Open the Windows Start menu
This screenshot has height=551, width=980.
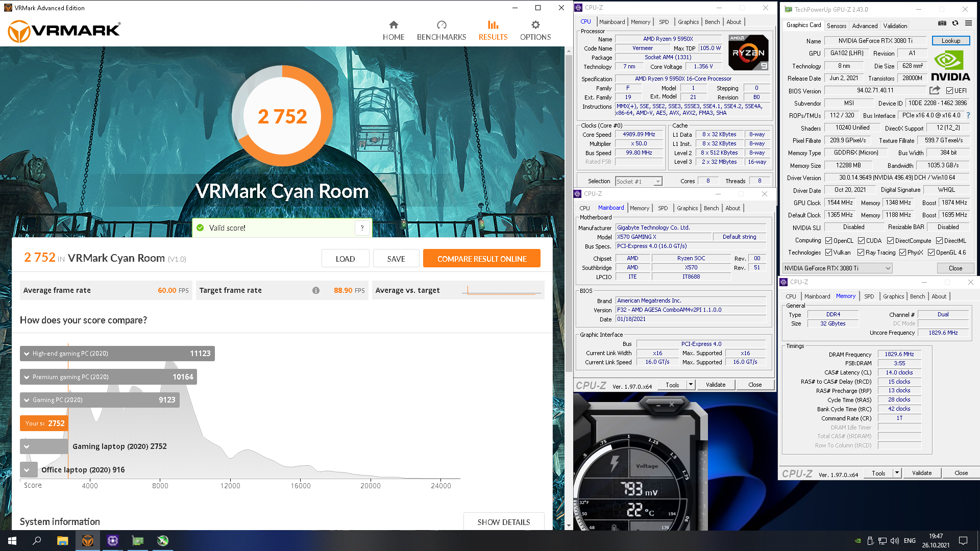pyautogui.click(x=12, y=541)
